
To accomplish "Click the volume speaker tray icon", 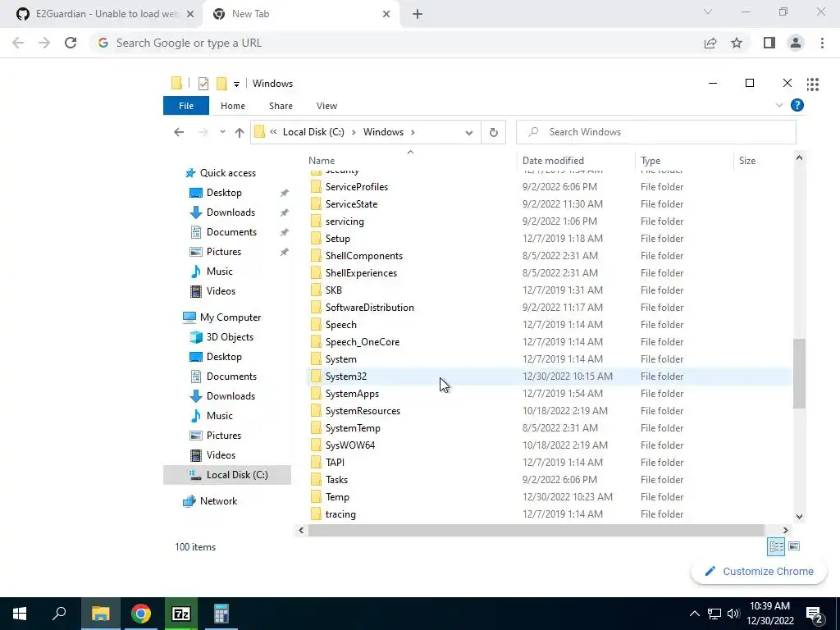I will (733, 614).
